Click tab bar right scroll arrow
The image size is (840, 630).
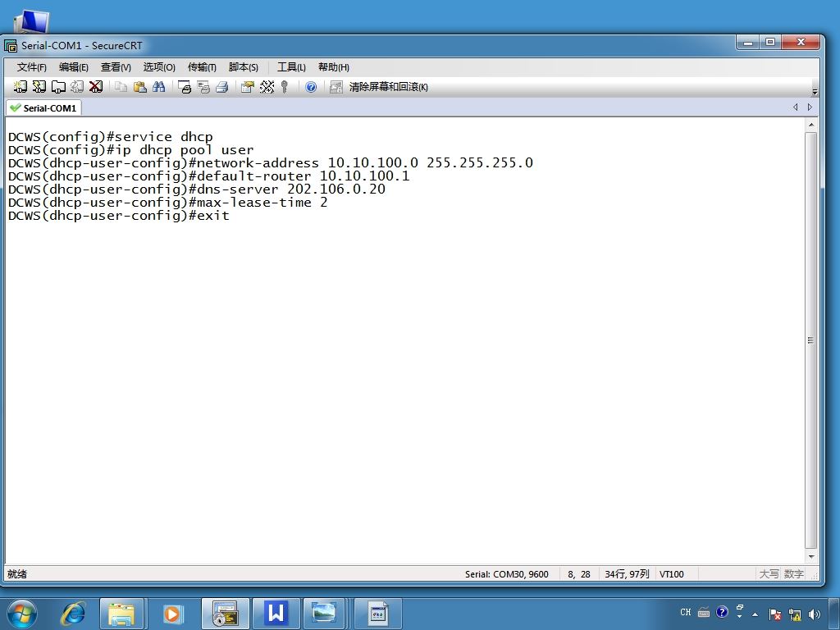(810, 107)
